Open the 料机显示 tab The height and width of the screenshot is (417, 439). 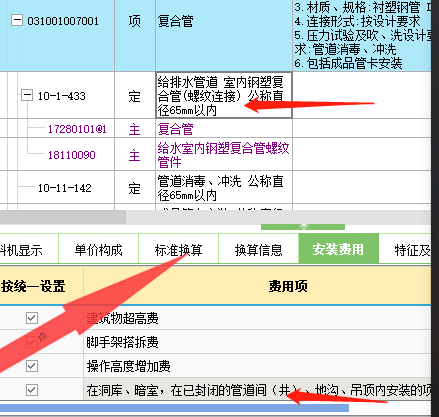(x=29, y=250)
